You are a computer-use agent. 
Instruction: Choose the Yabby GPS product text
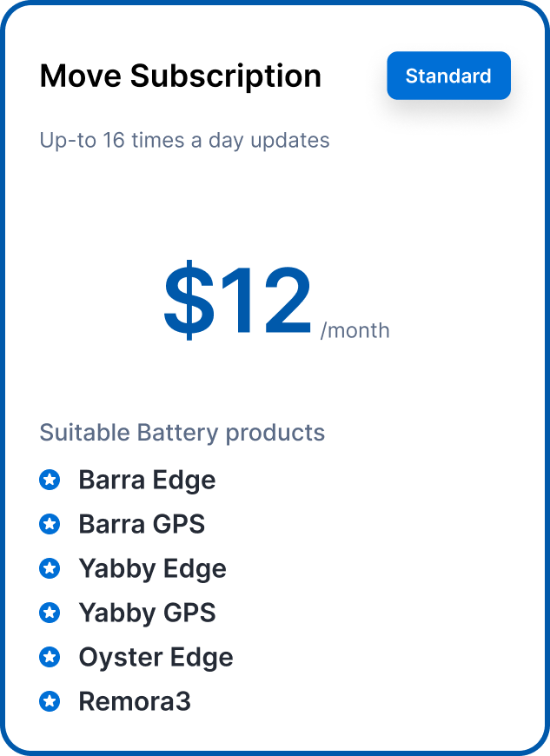[147, 613]
